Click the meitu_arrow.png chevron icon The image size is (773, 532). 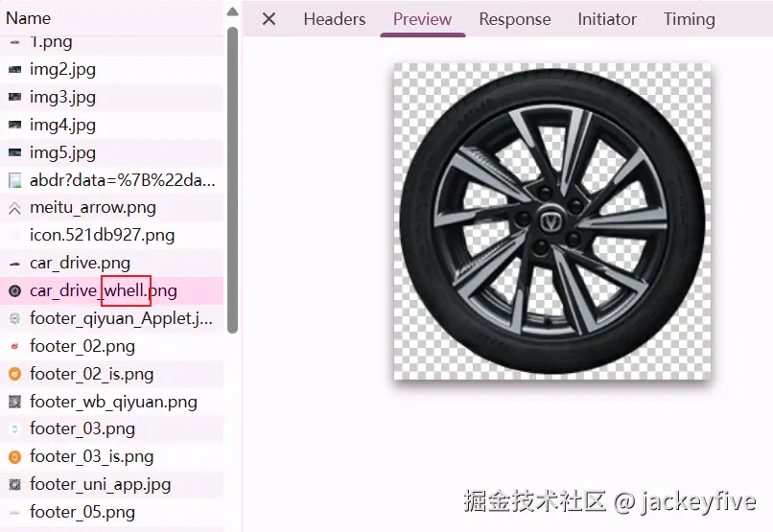point(14,209)
